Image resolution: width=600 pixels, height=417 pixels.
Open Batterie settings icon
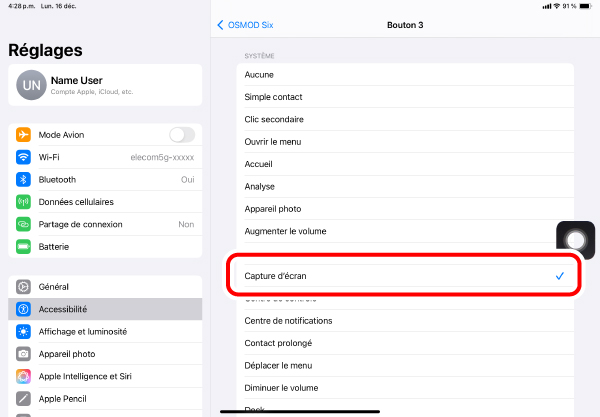[24, 247]
